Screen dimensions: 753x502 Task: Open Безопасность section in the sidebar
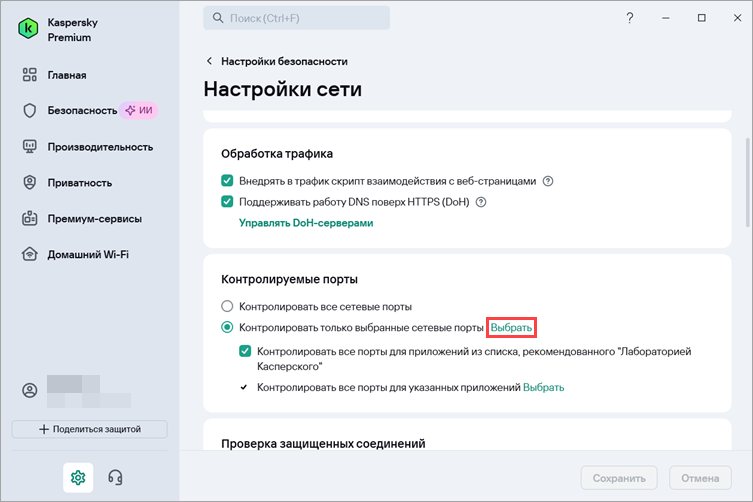pos(82,110)
